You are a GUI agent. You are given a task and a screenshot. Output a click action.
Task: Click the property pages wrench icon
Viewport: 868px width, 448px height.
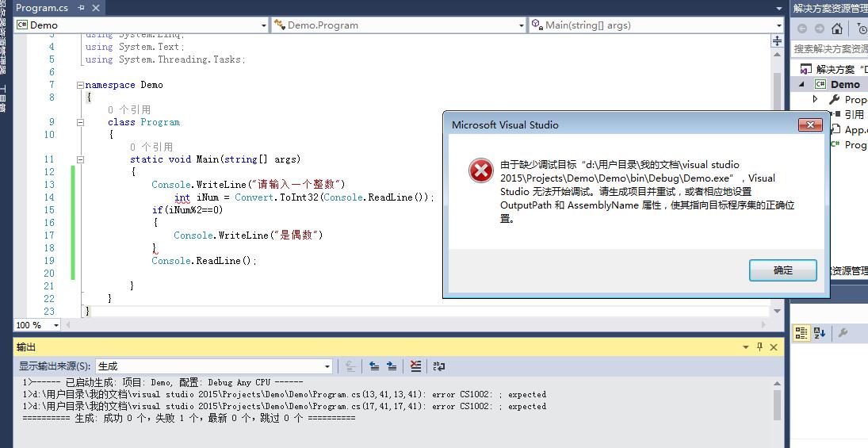click(x=843, y=332)
